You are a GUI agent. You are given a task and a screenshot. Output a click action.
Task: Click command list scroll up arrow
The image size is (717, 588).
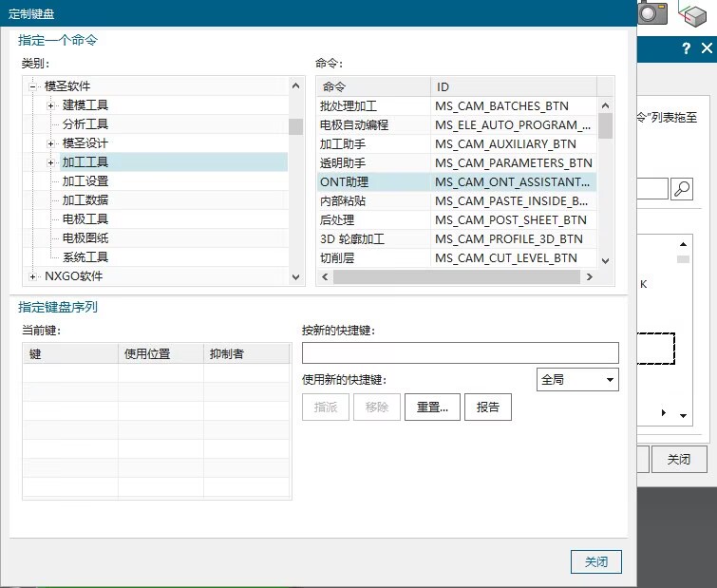pyautogui.click(x=606, y=105)
